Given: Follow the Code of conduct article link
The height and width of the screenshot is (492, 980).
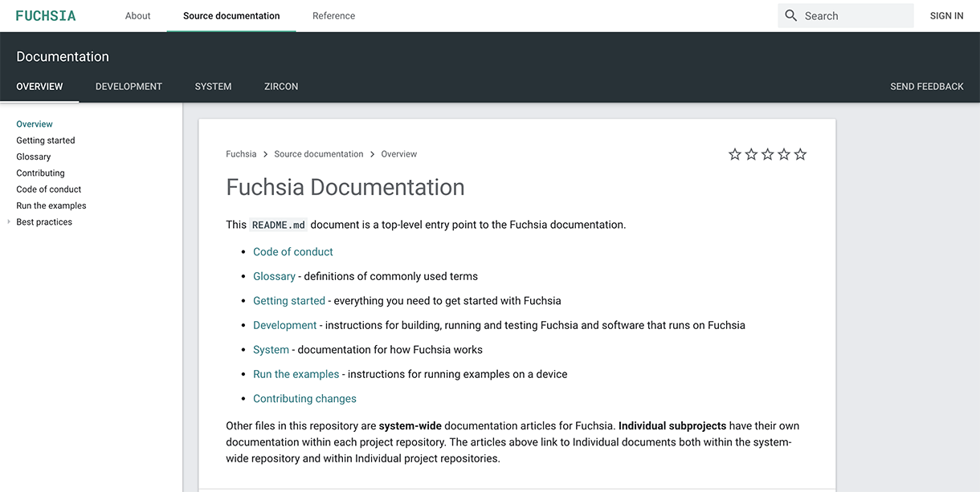Looking at the screenshot, I should (x=293, y=252).
